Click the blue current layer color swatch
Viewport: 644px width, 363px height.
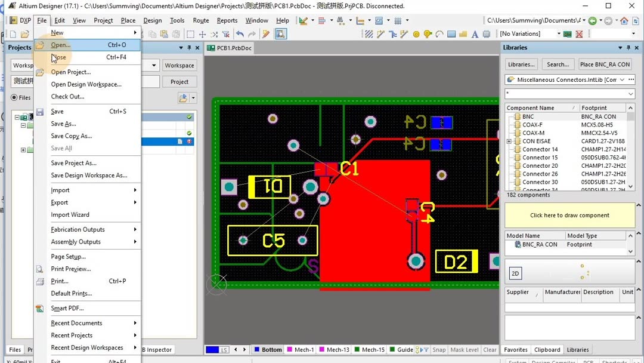pos(212,350)
